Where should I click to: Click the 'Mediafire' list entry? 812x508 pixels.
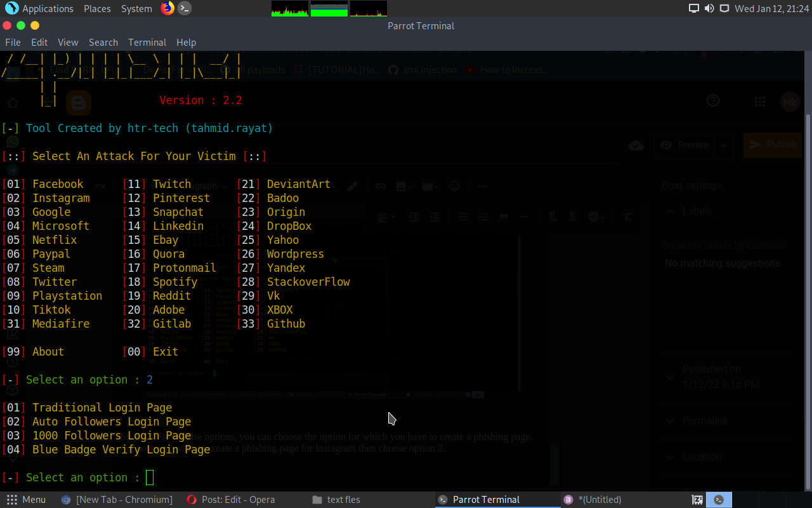61,324
